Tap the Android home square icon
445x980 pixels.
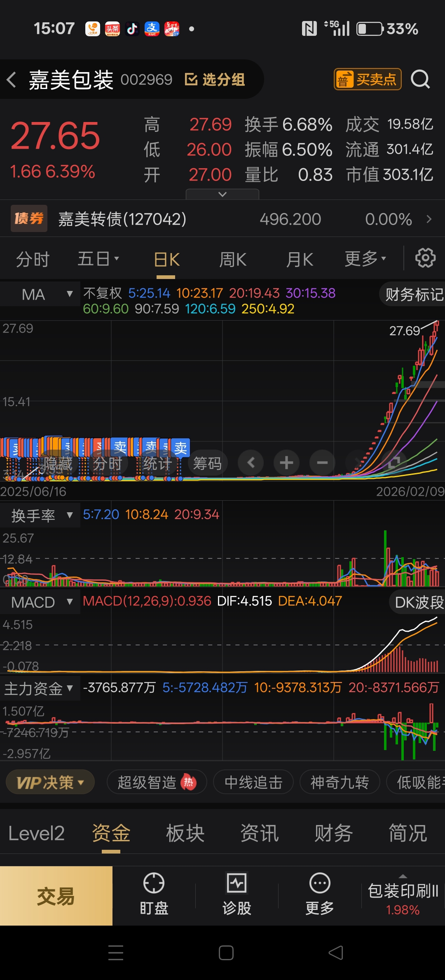point(226,953)
